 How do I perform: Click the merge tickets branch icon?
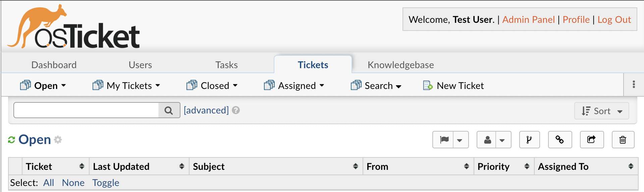click(529, 140)
